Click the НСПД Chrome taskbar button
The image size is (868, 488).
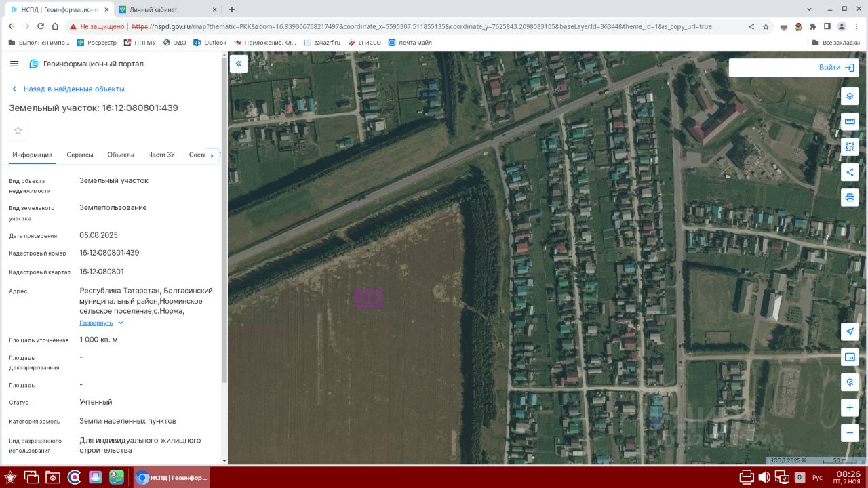click(x=172, y=477)
